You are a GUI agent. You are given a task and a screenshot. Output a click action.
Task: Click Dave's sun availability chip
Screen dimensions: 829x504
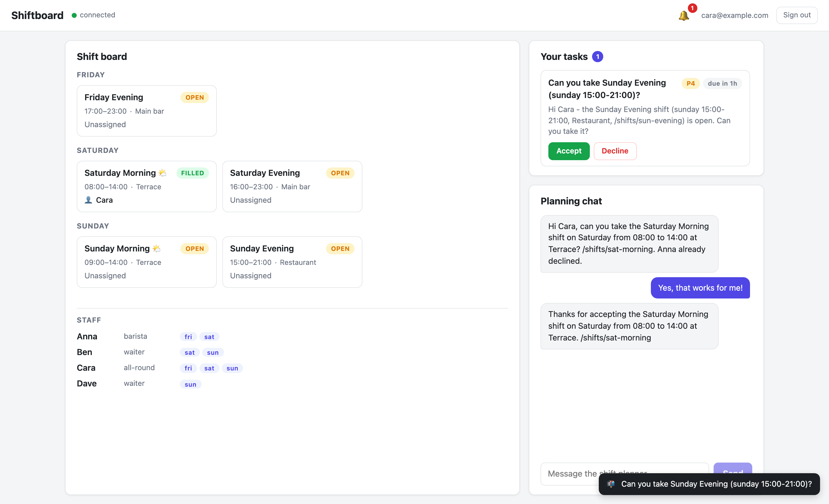pyautogui.click(x=190, y=384)
